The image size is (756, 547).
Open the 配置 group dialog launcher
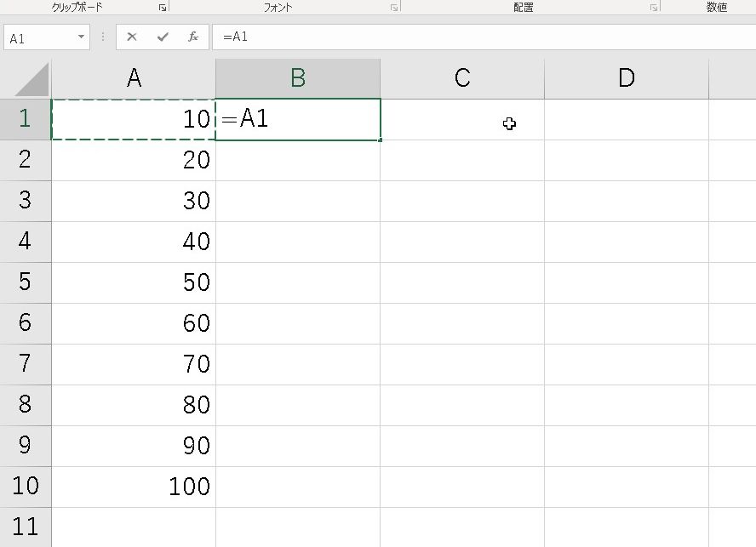click(653, 8)
